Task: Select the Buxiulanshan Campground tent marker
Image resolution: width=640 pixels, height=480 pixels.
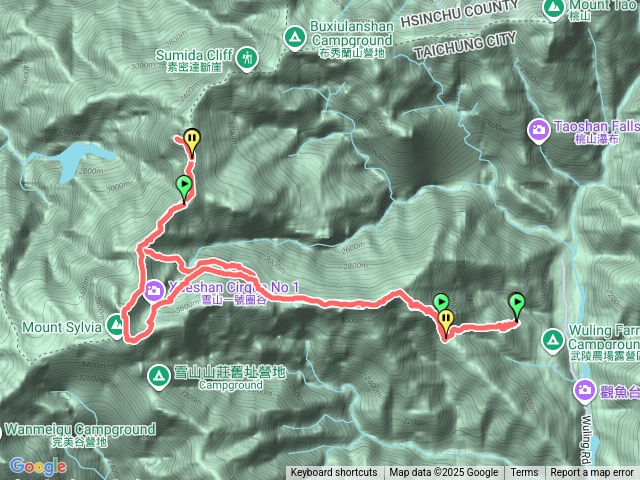Action: pos(295,38)
